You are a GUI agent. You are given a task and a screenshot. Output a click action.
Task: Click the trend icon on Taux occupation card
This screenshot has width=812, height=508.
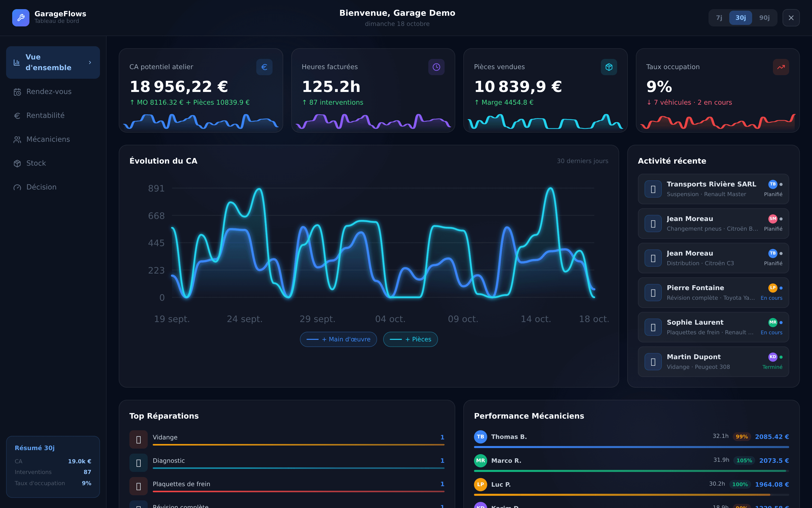click(781, 67)
